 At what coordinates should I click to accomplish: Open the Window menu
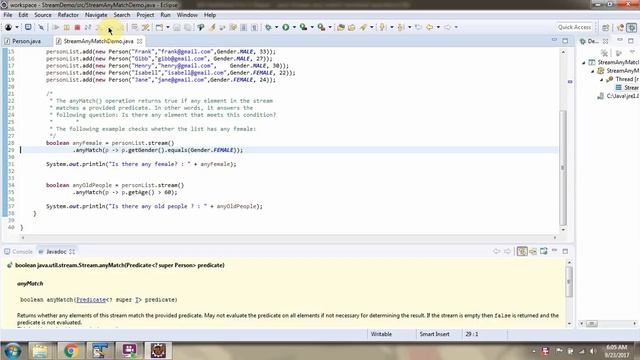(187, 15)
